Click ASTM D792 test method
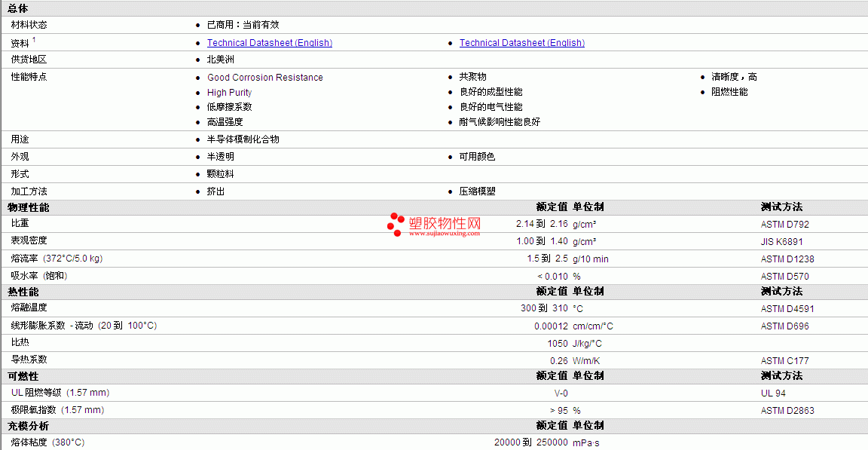Image resolution: width=868 pixels, height=450 pixels. (785, 225)
